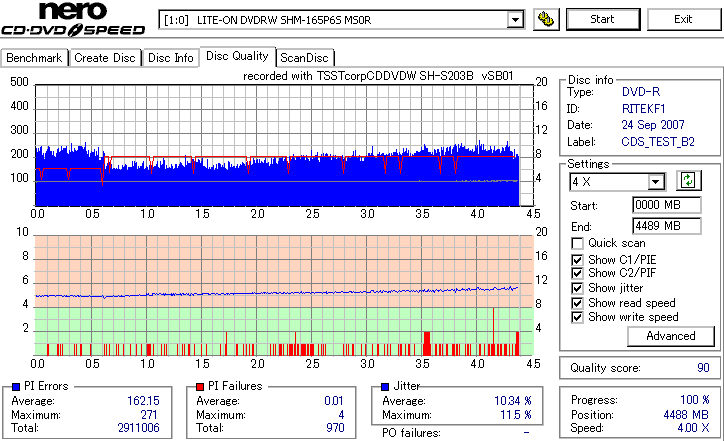Click PI Errors maximum 271
This screenshot has width=724, height=441.
tap(149, 415)
